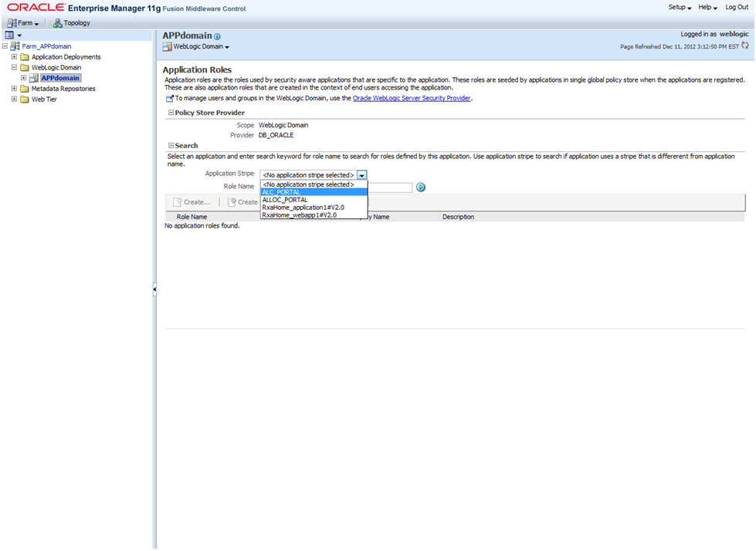
Task: Click the external-link icon before the manage users note
Action: pos(168,97)
